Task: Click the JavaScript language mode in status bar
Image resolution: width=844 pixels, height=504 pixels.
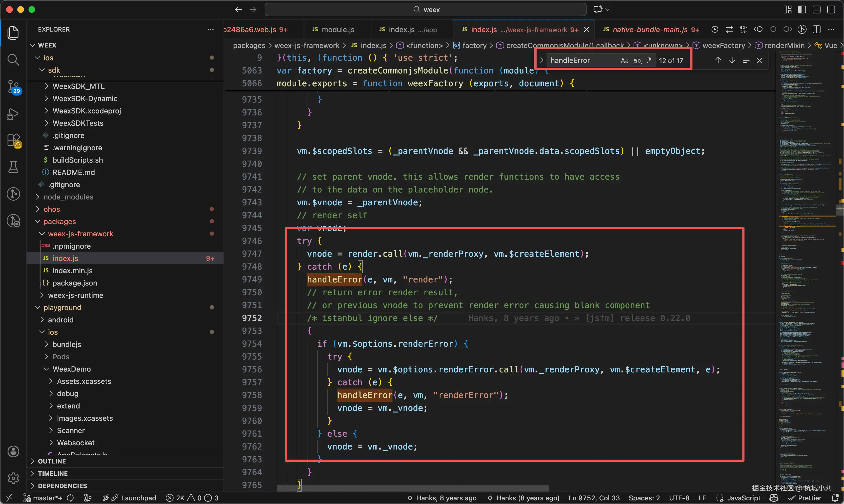Action: 743,498
